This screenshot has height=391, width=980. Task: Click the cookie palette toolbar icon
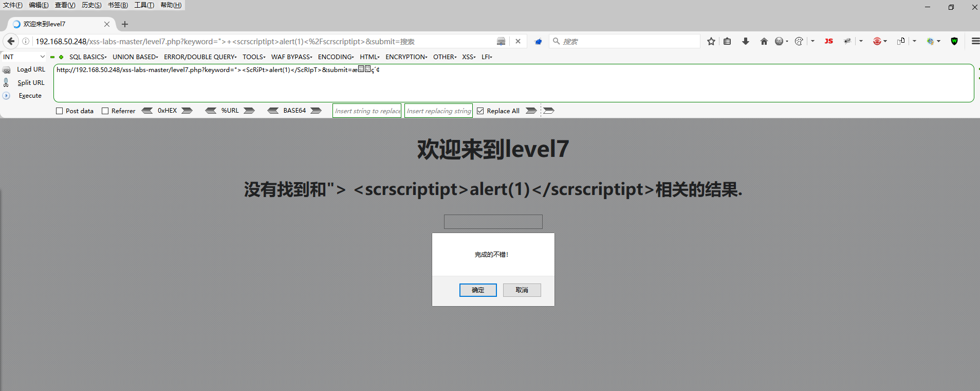[799, 41]
